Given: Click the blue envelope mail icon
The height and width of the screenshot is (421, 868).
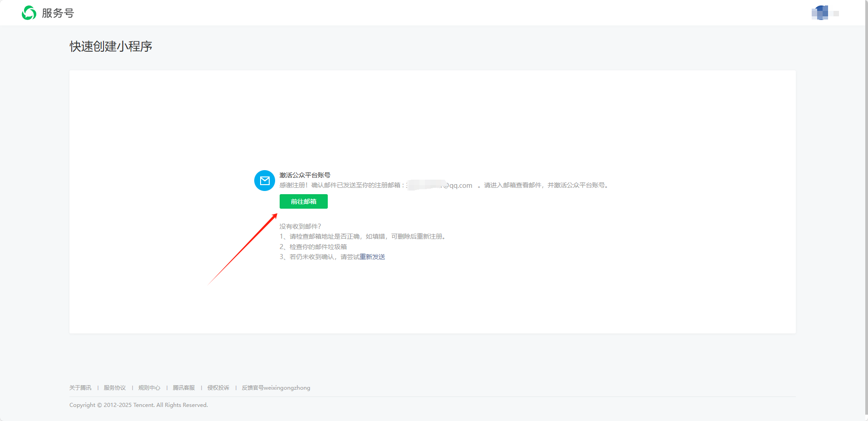Looking at the screenshot, I should 265,181.
